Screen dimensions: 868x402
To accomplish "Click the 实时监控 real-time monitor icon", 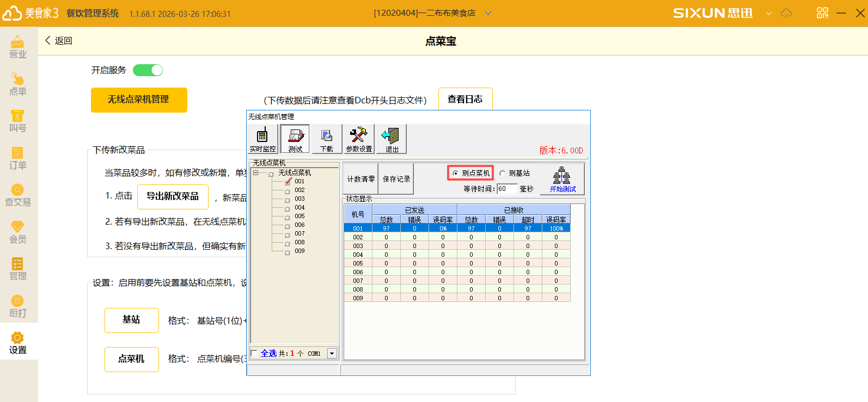I will [262, 139].
